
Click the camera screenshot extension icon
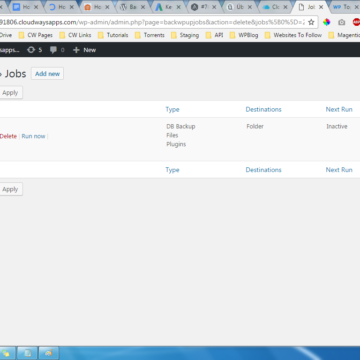click(x=342, y=22)
